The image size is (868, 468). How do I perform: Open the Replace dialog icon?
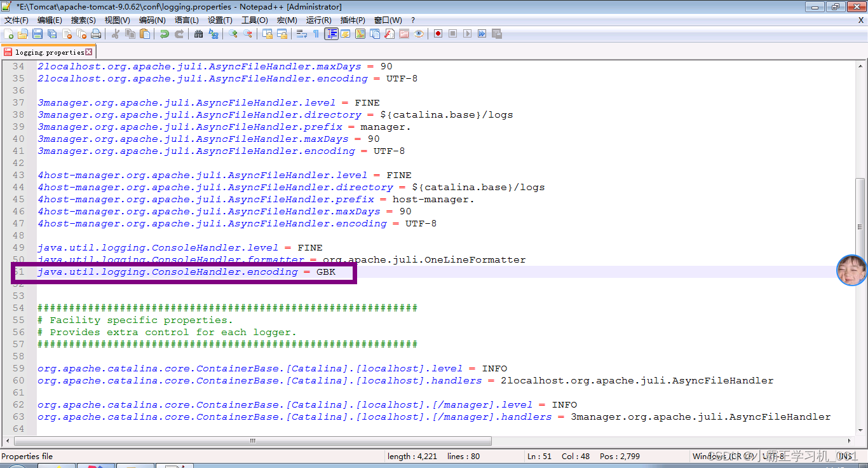coord(213,34)
